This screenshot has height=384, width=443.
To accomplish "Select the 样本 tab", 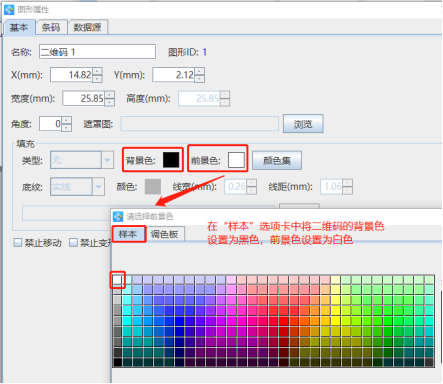I will [x=128, y=234].
